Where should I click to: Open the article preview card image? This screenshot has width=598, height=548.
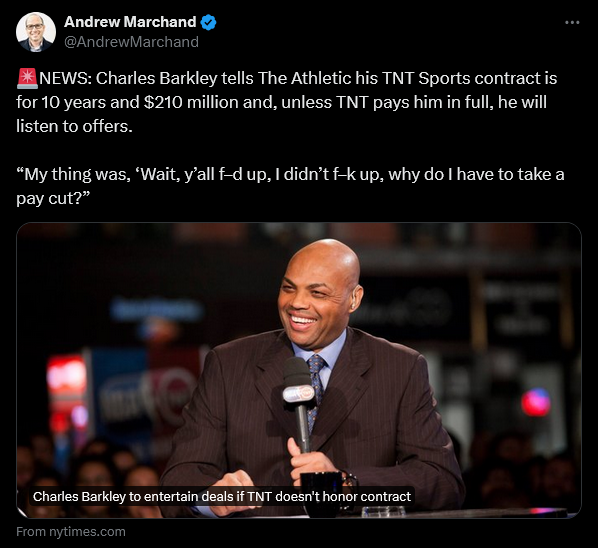click(x=299, y=370)
